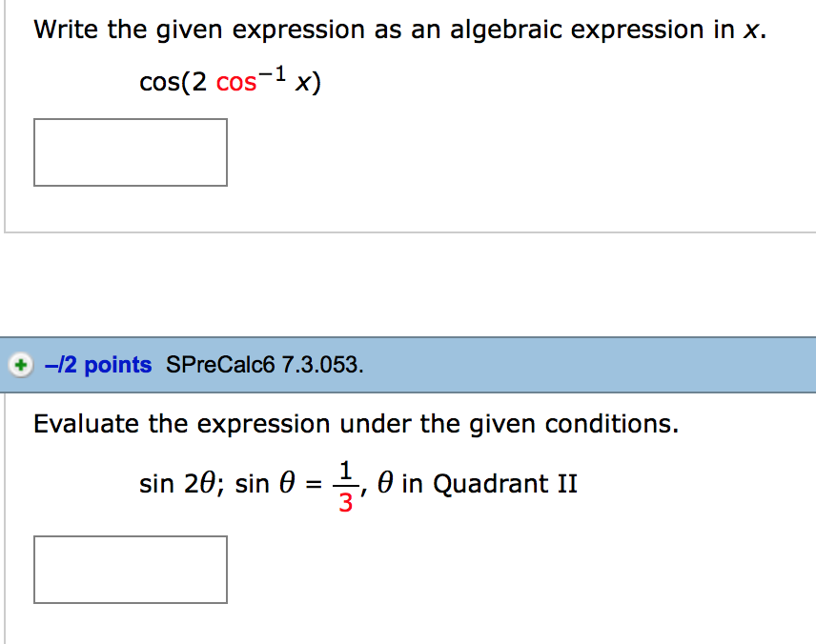Click the bottom answer box for sin 2θ
Screen dimensions: 816x644
tap(131, 570)
